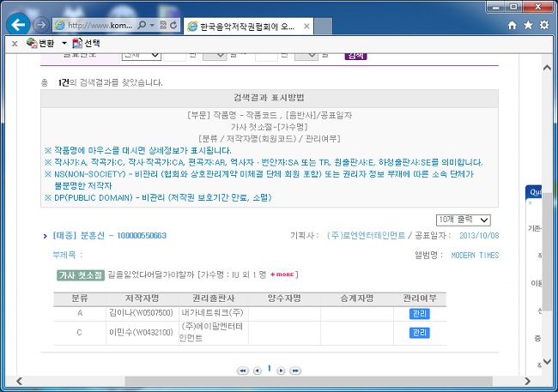The width and height of the screenshot is (558, 392).
Task: Open the 10개 출력 results-per-page dropdown
Action: pos(464,220)
